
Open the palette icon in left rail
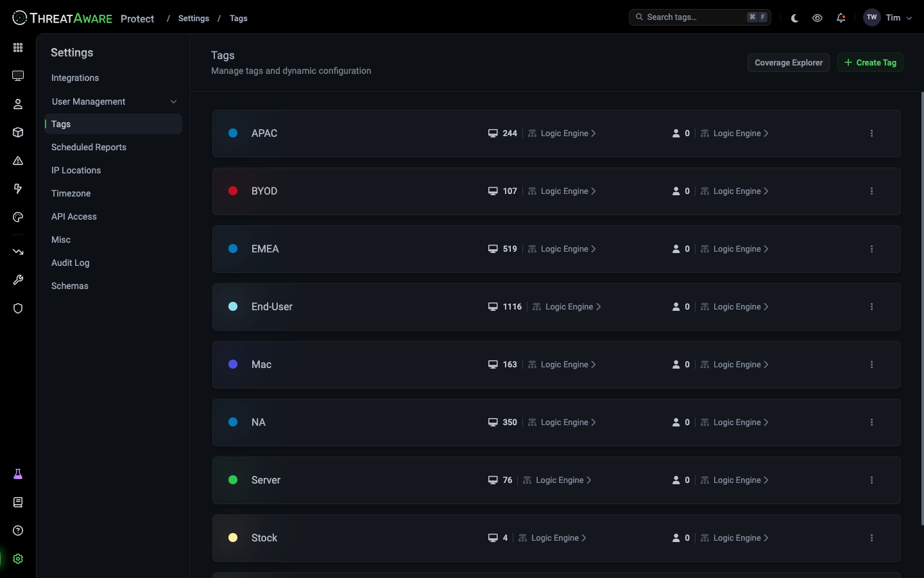click(x=18, y=217)
